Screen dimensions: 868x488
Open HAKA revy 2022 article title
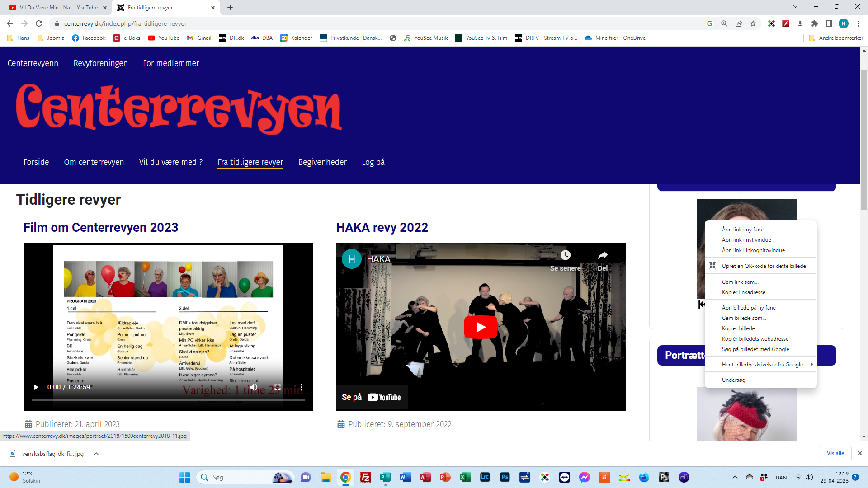382,227
